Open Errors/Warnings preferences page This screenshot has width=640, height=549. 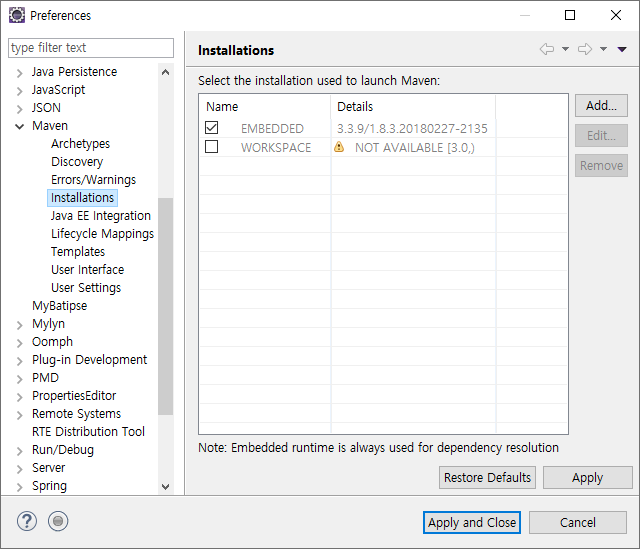pos(93,180)
